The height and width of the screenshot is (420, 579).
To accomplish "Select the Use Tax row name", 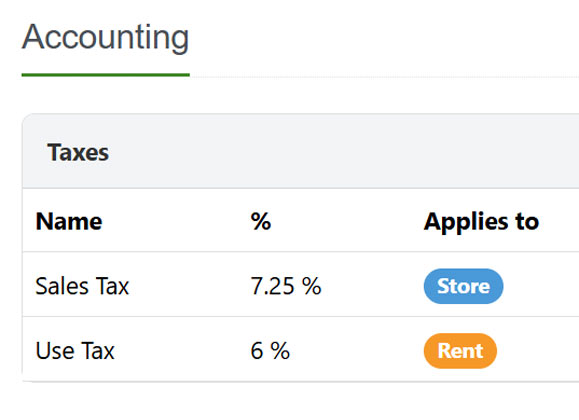I will tap(75, 351).
